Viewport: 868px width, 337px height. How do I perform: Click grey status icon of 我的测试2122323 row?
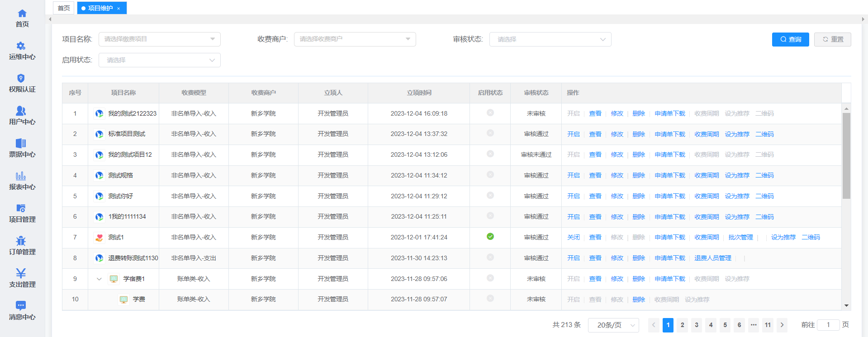[490, 112]
